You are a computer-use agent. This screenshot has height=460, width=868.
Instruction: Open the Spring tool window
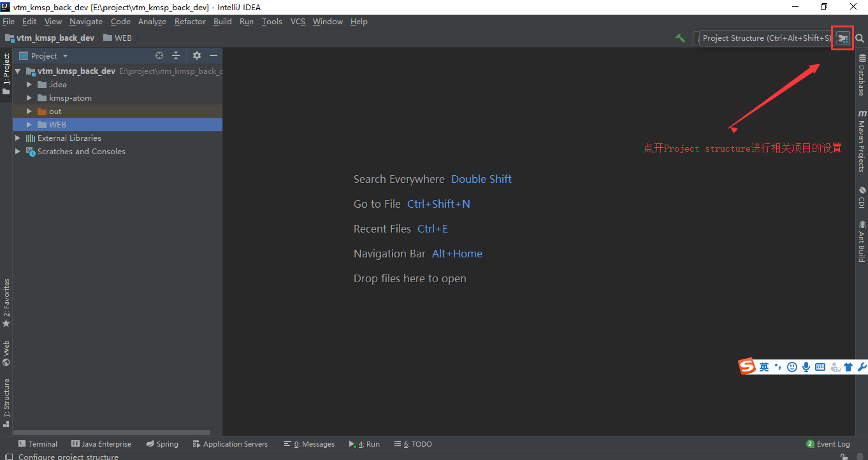pyautogui.click(x=162, y=444)
